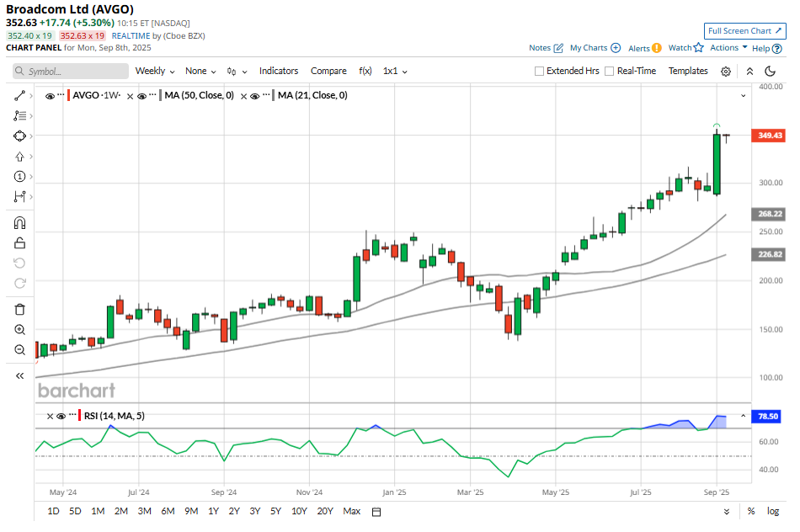Image resolution: width=800 pixels, height=532 pixels.
Task: Expand trend line tool options arrow
Action: [31, 95]
